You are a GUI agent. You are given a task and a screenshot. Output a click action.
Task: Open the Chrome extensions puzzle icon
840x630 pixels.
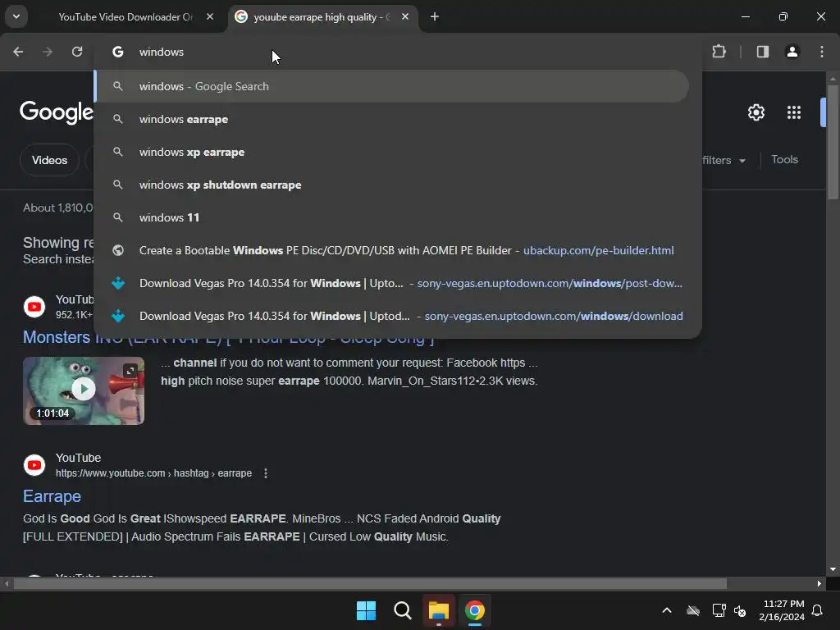point(719,52)
